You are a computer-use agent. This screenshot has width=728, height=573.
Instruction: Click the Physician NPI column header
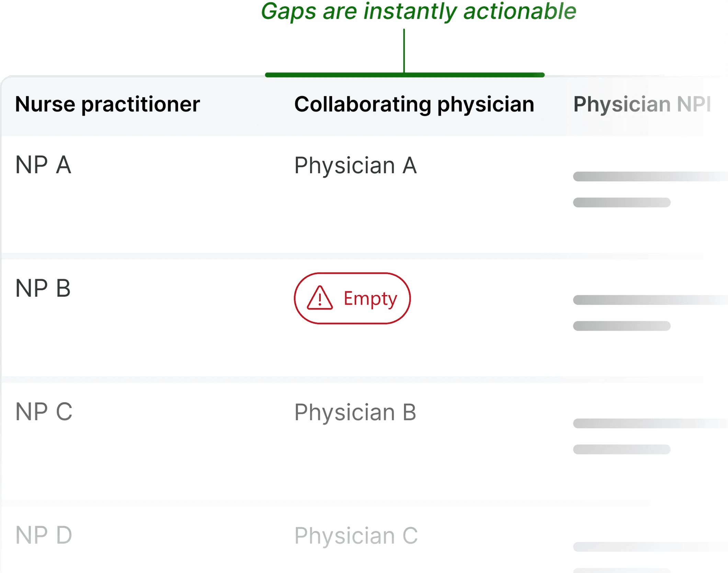tap(642, 104)
